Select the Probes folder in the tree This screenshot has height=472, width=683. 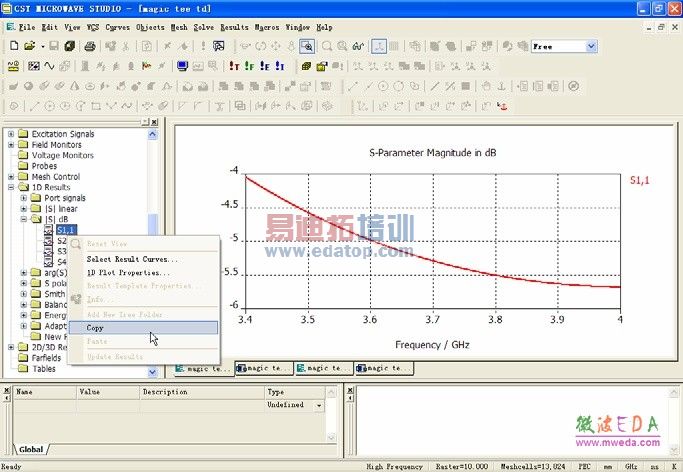44,166
